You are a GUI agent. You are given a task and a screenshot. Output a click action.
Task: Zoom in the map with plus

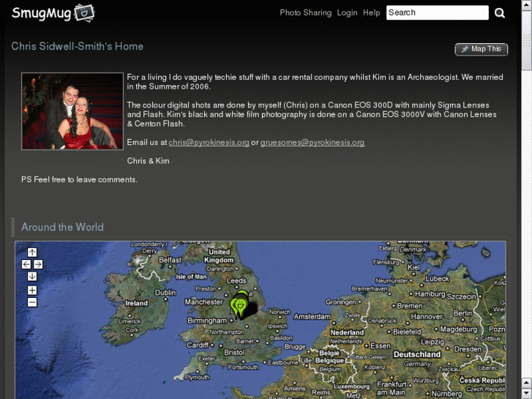pos(32,291)
